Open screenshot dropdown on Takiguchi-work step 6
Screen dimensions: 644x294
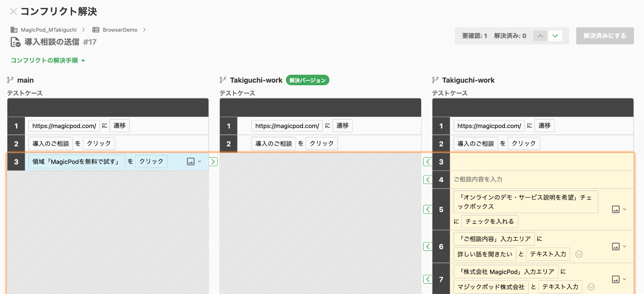pyautogui.click(x=619, y=247)
